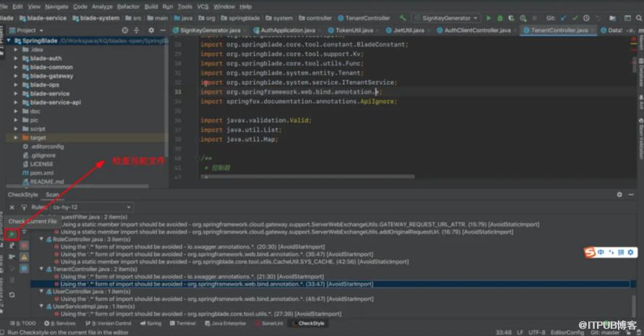Image resolution: width=644 pixels, height=336 pixels.
Task: Click the Run green play icon in toolbar
Action: click(x=488, y=17)
